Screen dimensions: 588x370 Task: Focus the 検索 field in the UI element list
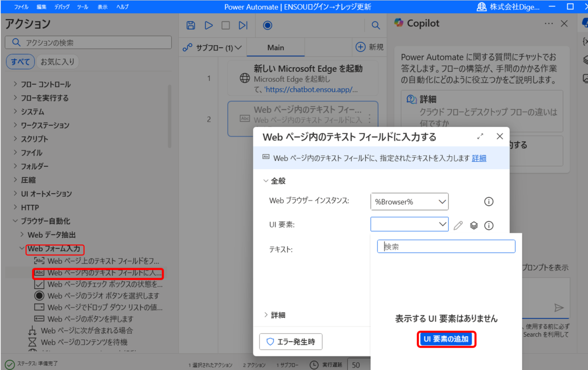coord(446,247)
